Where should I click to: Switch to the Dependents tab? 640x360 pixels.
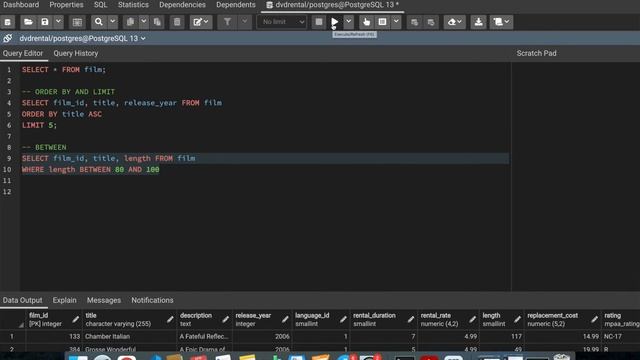(x=236, y=5)
